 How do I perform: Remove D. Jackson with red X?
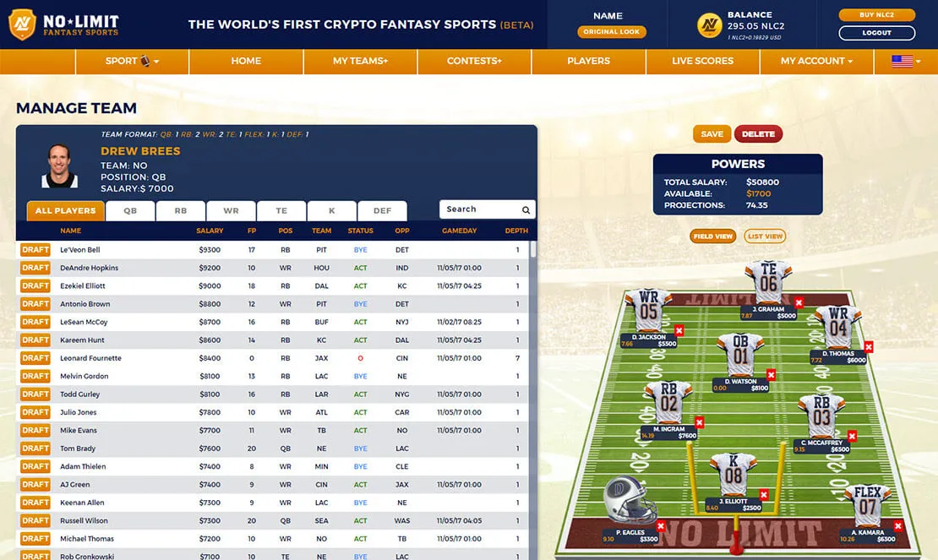point(679,330)
